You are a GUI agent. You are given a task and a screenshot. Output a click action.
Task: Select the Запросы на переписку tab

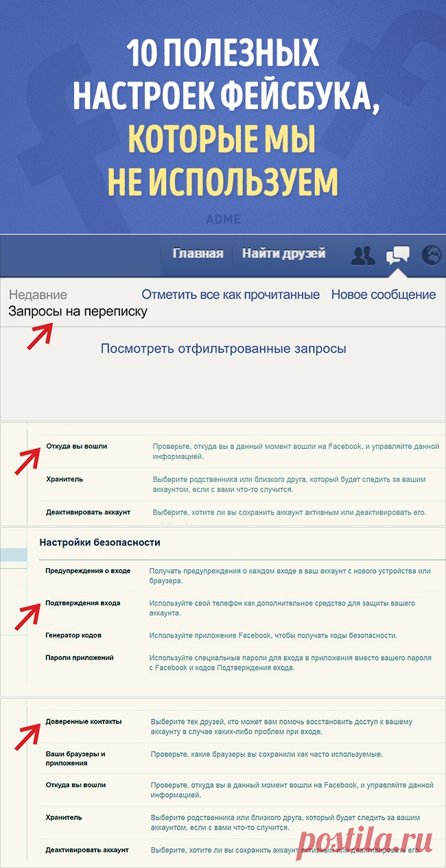78,311
